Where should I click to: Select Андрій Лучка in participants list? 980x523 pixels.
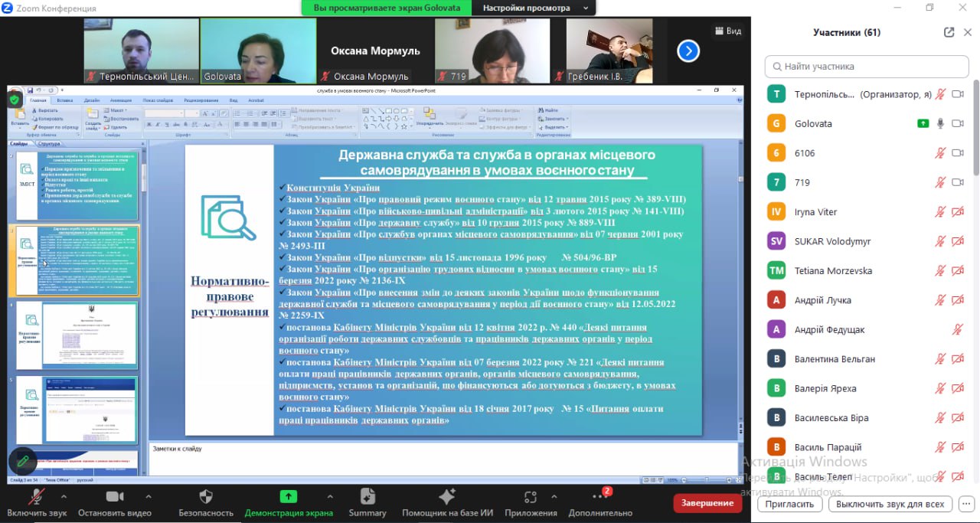(x=865, y=300)
